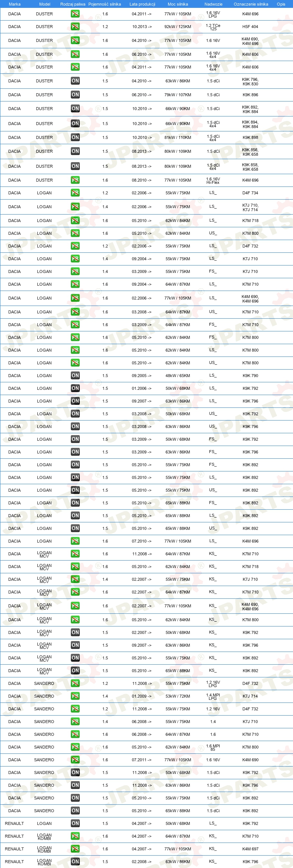Screen dimensions: 293x868
Task: Click the body cell 1.2 TCe 125
Action: point(213,27)
